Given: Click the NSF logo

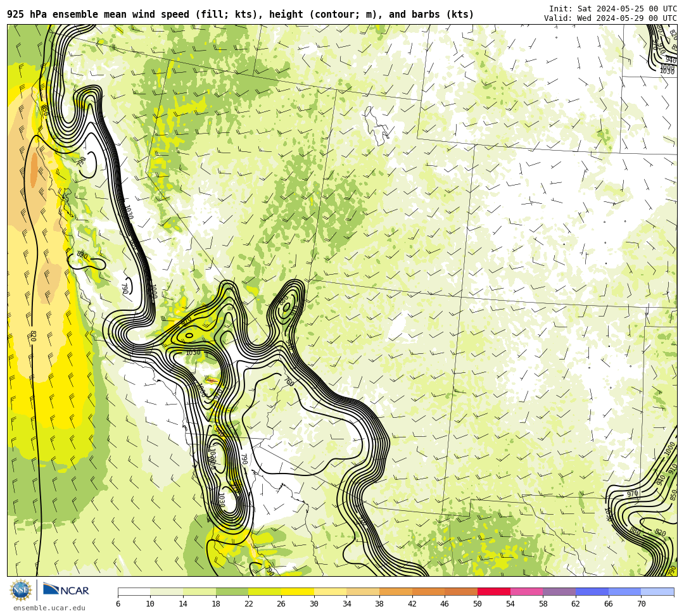Looking at the screenshot, I should click(x=21, y=590).
